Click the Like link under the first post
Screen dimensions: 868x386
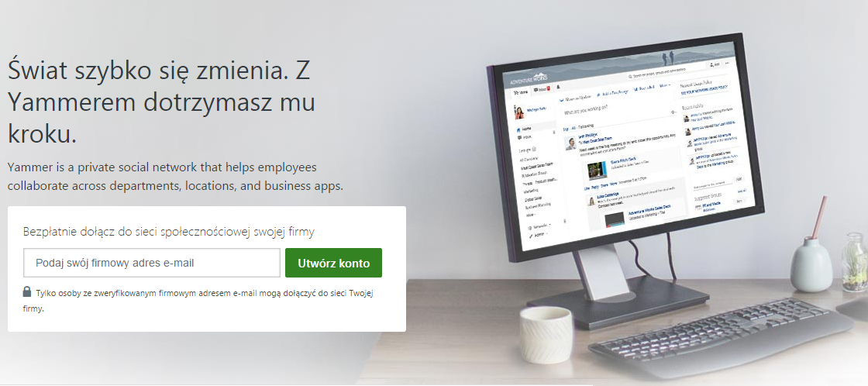587,188
